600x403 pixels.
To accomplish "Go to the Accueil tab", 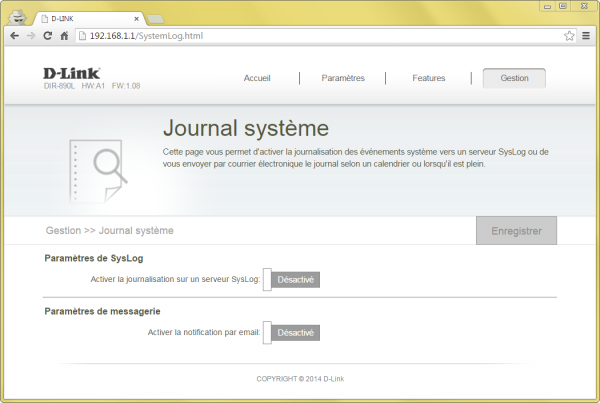I will point(257,78).
